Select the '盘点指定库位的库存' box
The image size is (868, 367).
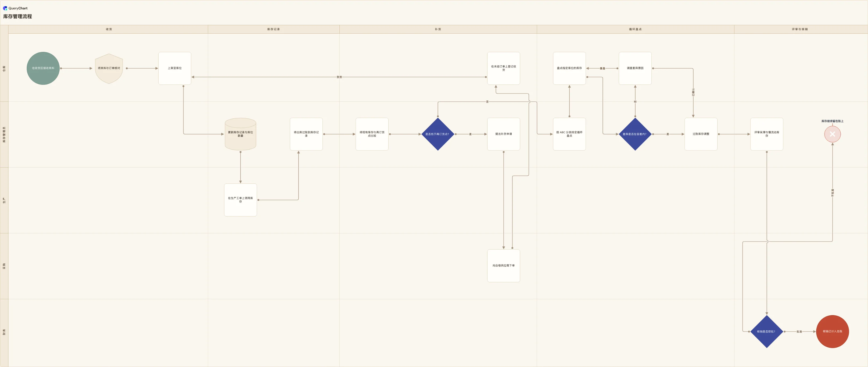(x=569, y=68)
